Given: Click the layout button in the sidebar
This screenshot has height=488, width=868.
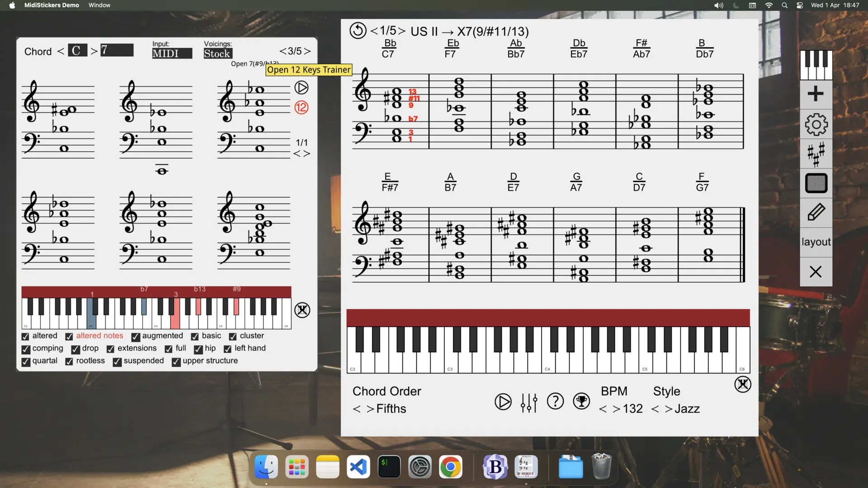Looking at the screenshot, I should pos(816,242).
